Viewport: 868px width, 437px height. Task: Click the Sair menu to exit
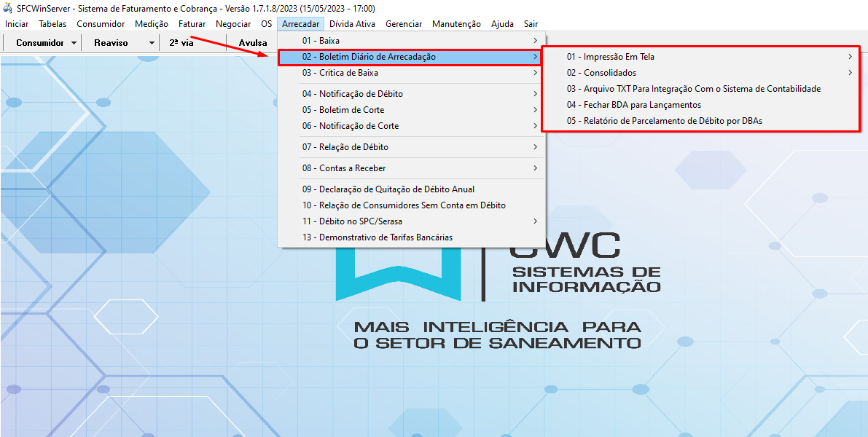[x=531, y=24]
